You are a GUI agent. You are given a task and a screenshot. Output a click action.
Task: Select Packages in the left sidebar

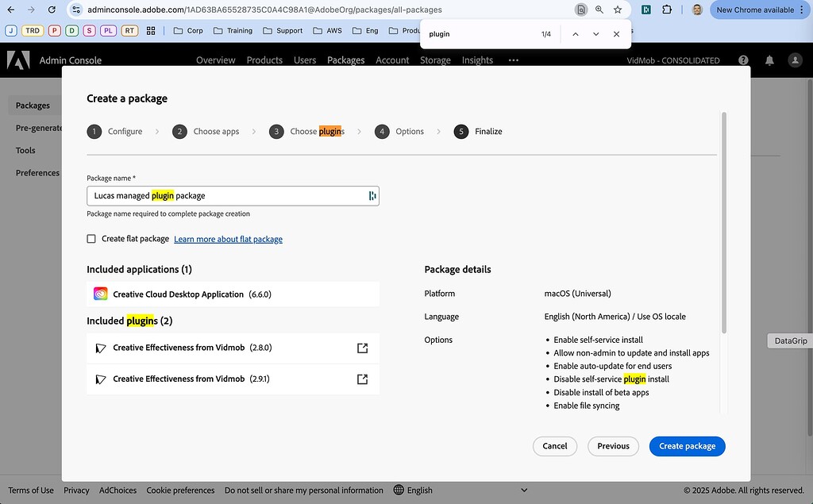pyautogui.click(x=33, y=105)
